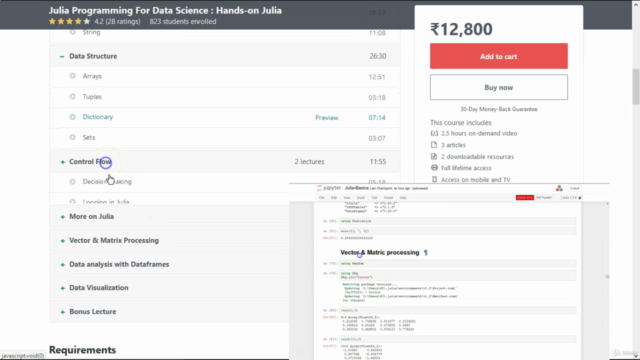Click the Not Trusted notebook indicator

pos(544,198)
